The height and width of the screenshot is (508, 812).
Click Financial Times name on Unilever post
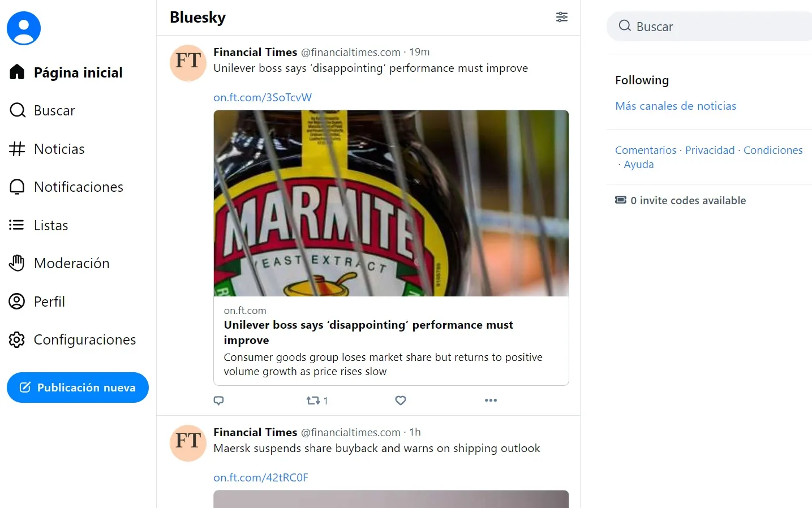click(x=255, y=52)
